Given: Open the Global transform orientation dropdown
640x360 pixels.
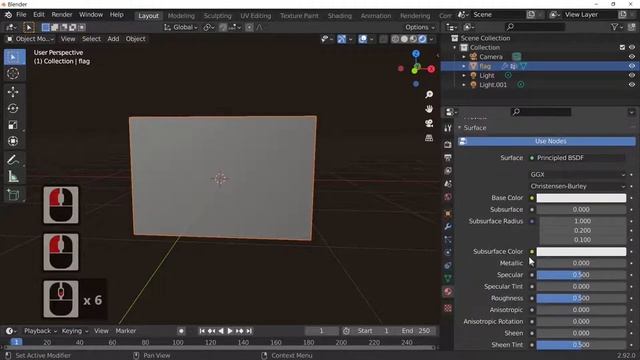Looking at the screenshot, I should click(x=180, y=27).
